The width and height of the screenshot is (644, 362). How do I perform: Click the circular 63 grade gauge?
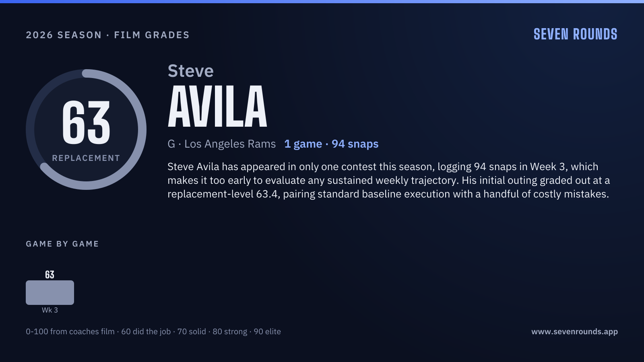point(86,130)
